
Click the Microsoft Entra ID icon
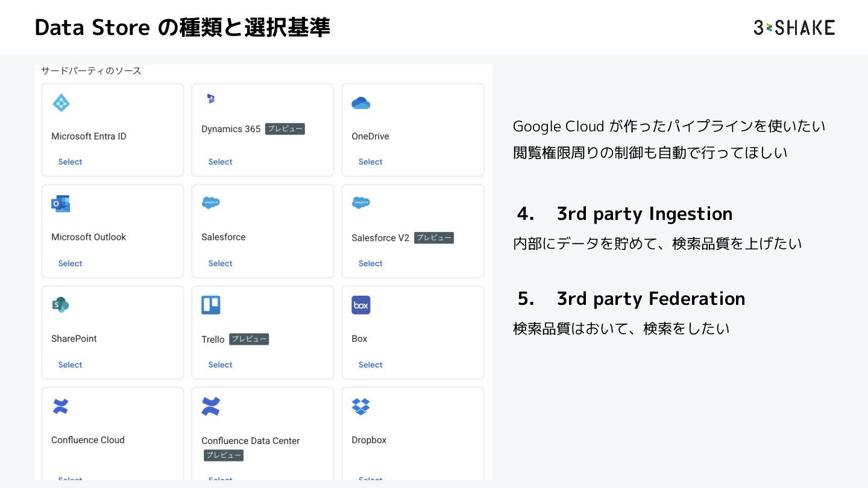(x=61, y=103)
